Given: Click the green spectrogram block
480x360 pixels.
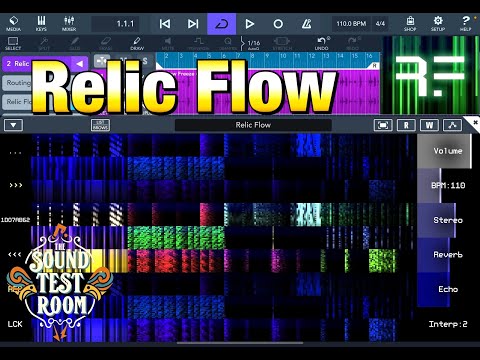Looking at the screenshot, I should [x=176, y=237].
